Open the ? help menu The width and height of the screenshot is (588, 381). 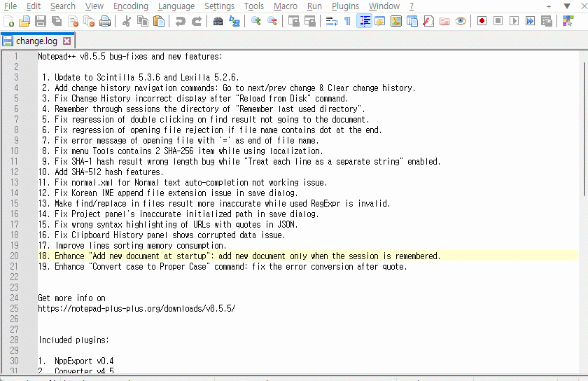coord(412,6)
